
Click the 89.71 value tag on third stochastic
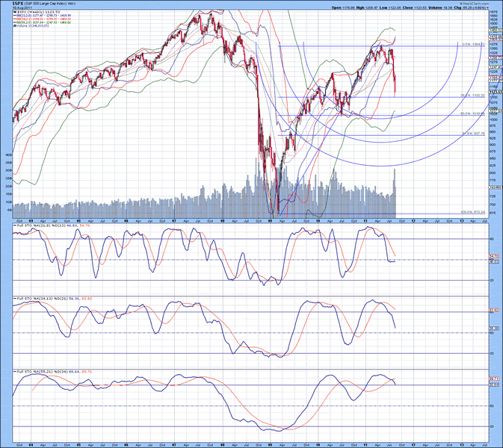tap(493, 379)
